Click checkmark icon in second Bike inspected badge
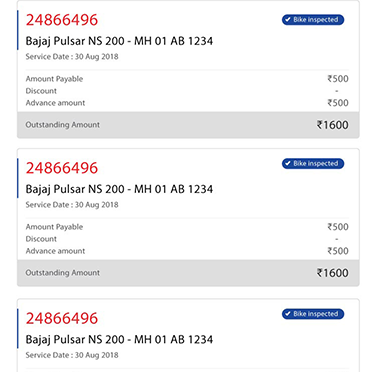Viewport: 375px width, 372px height. coord(288,164)
